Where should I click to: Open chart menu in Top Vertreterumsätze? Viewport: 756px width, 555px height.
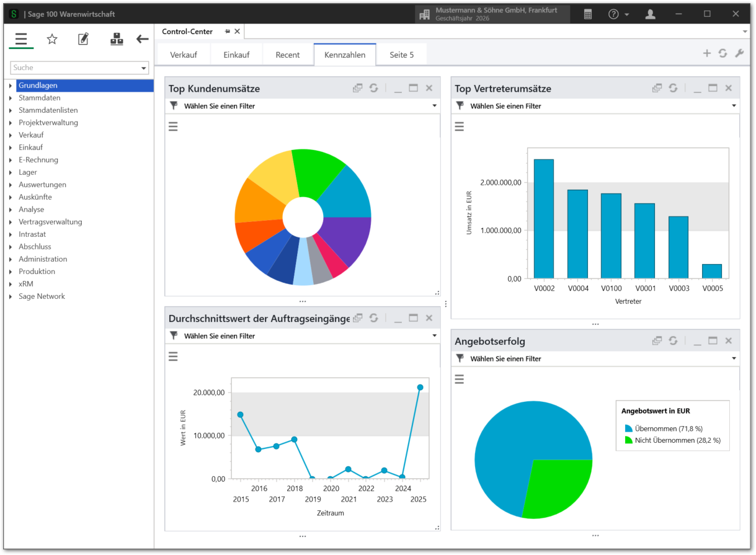pos(460,127)
